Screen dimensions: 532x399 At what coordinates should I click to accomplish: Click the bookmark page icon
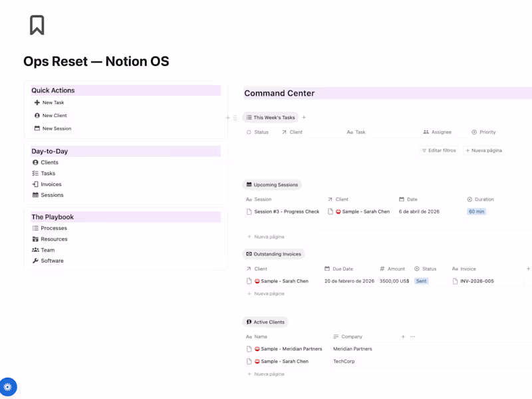37,25
